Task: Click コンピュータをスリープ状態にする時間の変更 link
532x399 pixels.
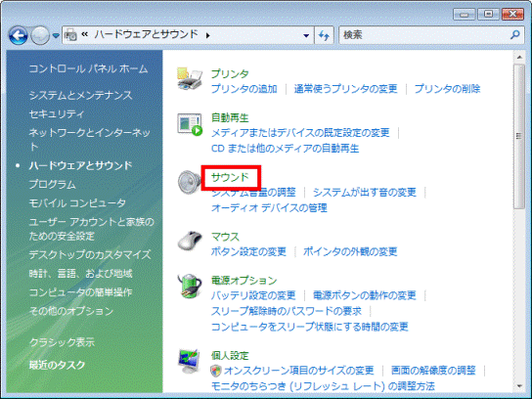Action: point(309,327)
